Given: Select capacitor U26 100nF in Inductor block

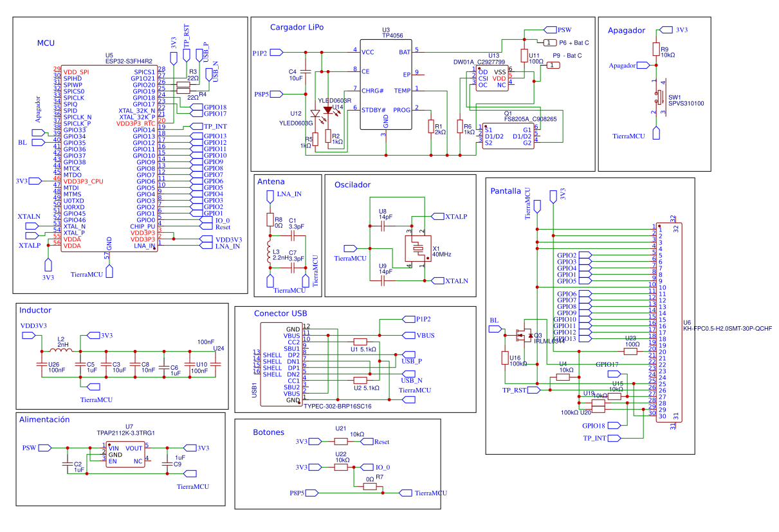Looking at the screenshot, I should (x=42, y=364).
